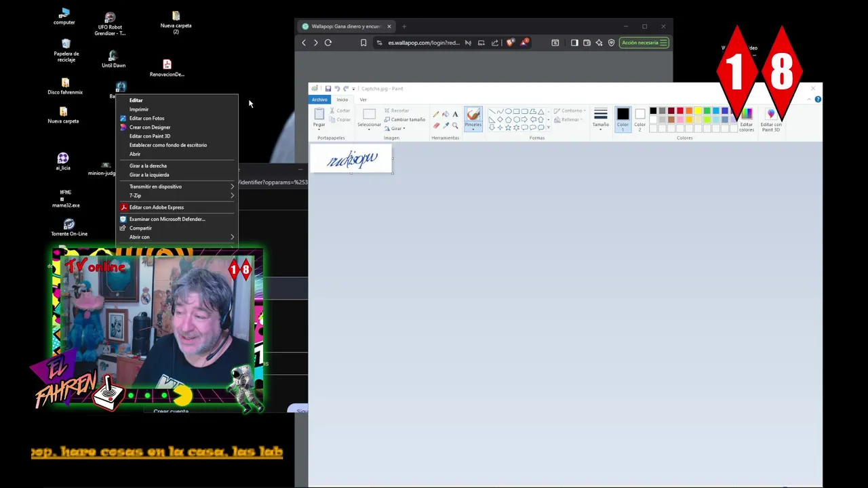Click the Wallapop browser tab

tap(346, 26)
